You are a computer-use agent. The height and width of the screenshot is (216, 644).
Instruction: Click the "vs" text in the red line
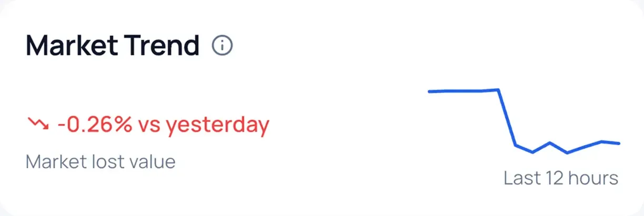pyautogui.click(x=149, y=125)
